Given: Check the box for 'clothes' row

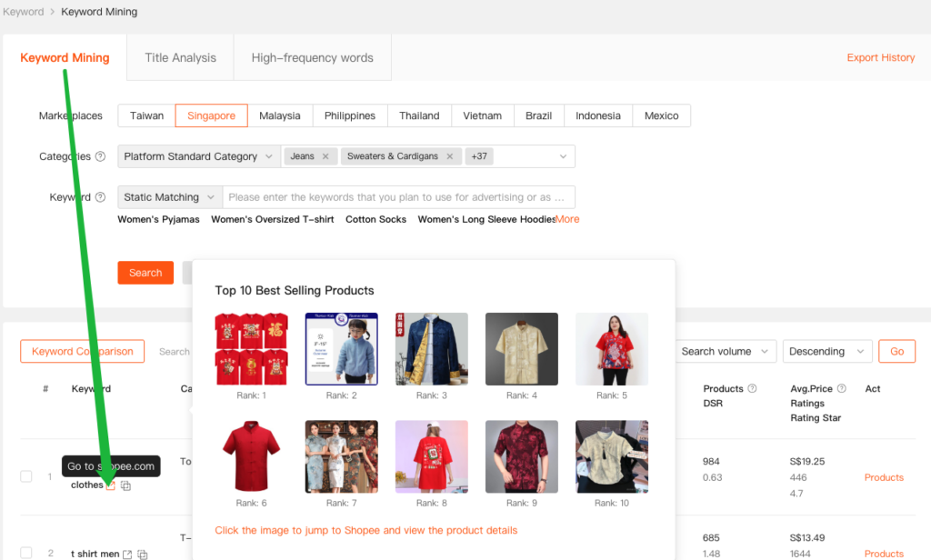Looking at the screenshot, I should coord(26,476).
